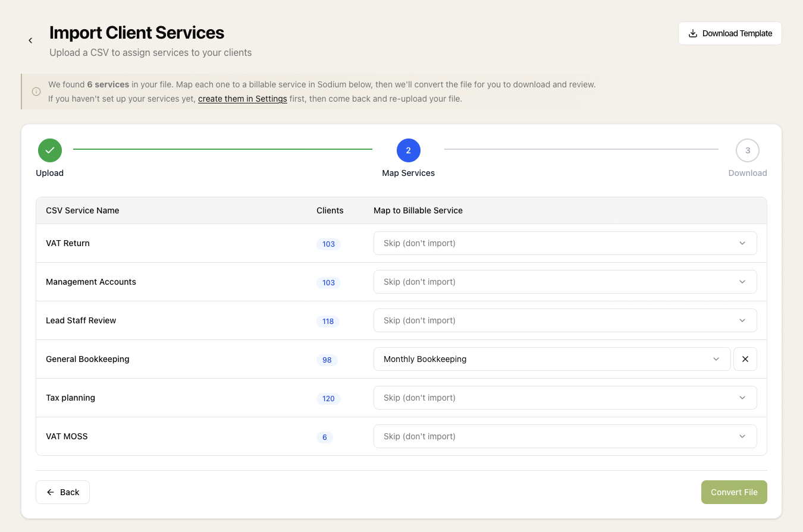Click Map to Billable Service header
Screen dimensions: 803x532
(x=418, y=210)
